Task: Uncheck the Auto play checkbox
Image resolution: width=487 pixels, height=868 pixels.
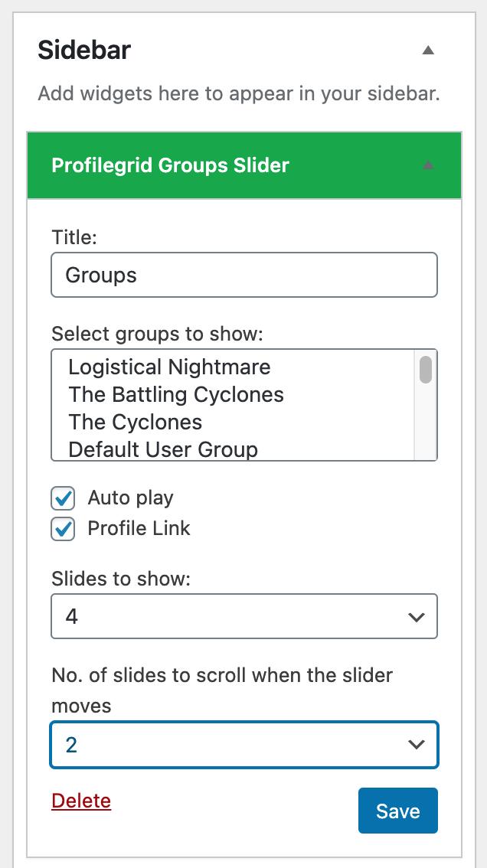Action: [x=63, y=499]
